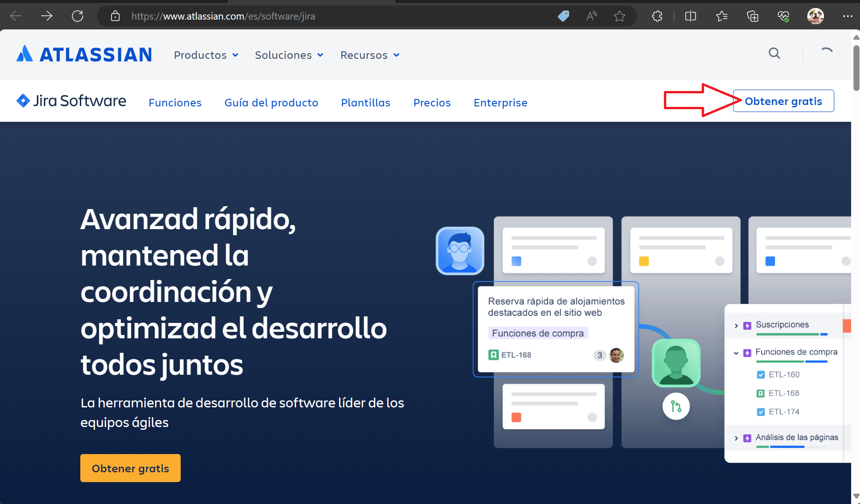Open Browser Essentials heart icon

[783, 16]
